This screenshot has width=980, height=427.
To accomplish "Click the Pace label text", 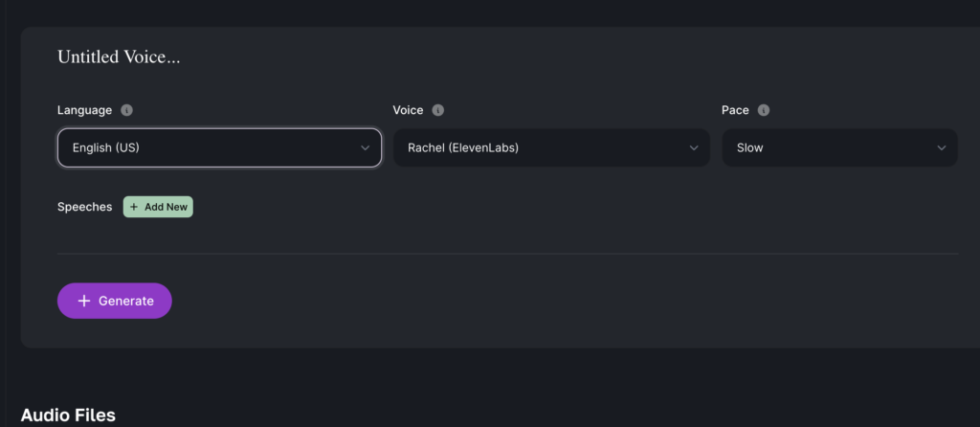I will [x=735, y=110].
